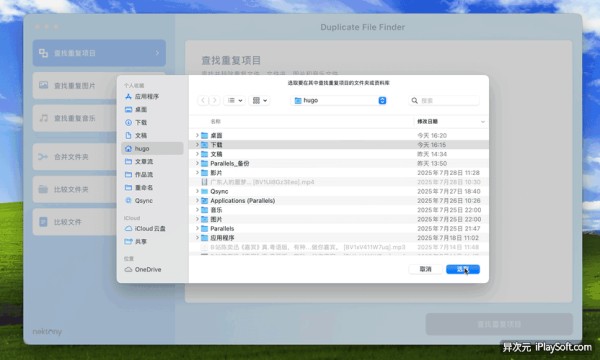Open the hugo path popup menu
This screenshot has height=360, width=600.
[340, 100]
